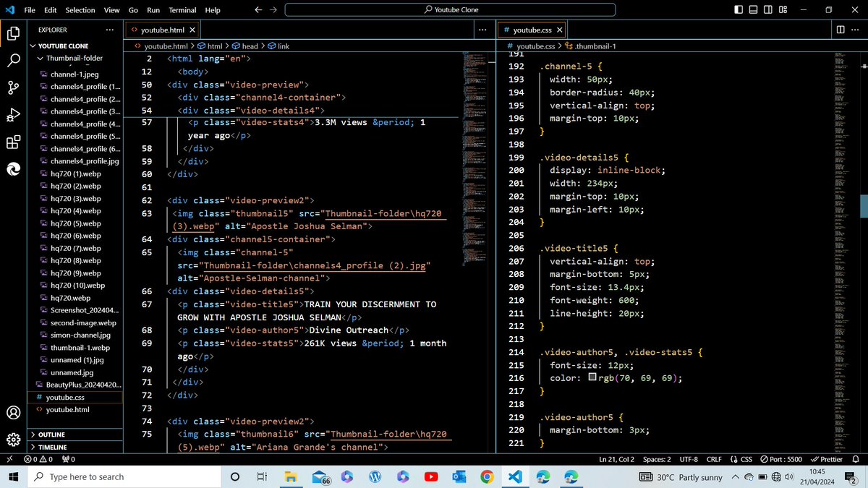The height and width of the screenshot is (488, 868).
Task: Open the Edge tools icon in activity bar
Action: (x=13, y=168)
